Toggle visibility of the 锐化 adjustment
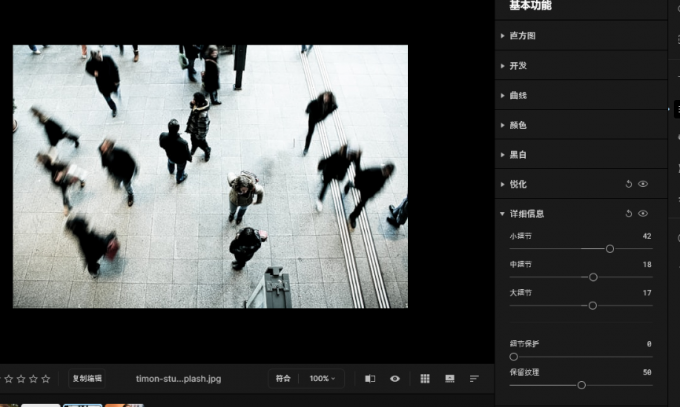 643,184
